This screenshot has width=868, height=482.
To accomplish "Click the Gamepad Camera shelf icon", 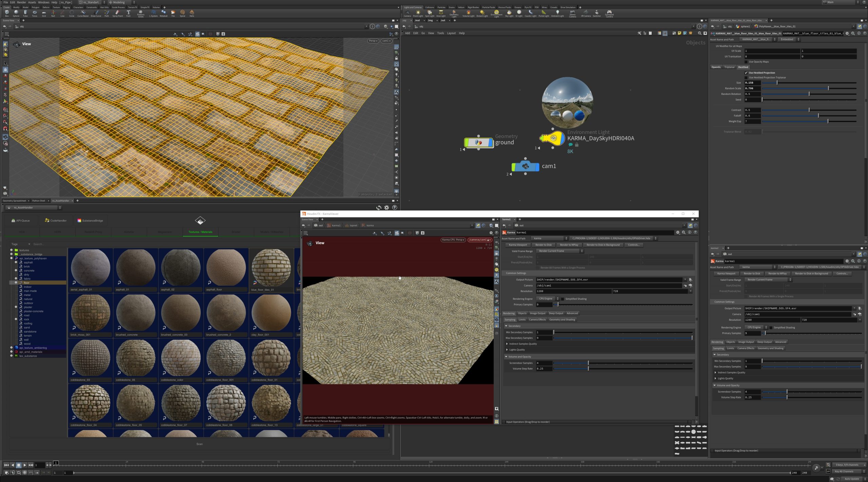I will click(609, 13).
